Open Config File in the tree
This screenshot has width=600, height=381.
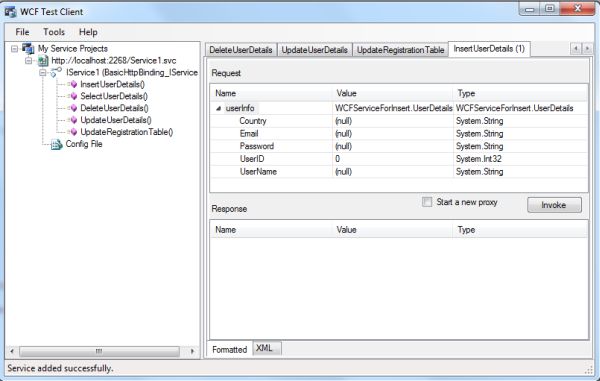pos(84,144)
